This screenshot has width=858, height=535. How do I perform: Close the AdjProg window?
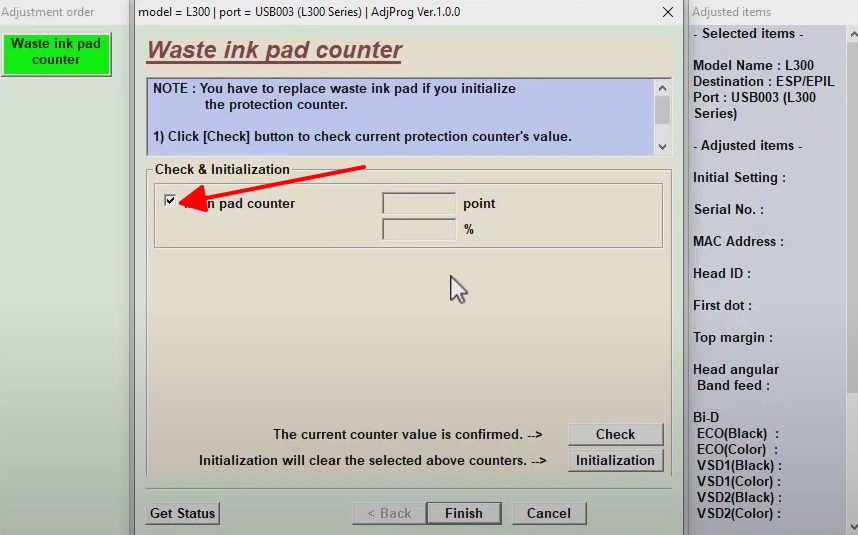(668, 12)
